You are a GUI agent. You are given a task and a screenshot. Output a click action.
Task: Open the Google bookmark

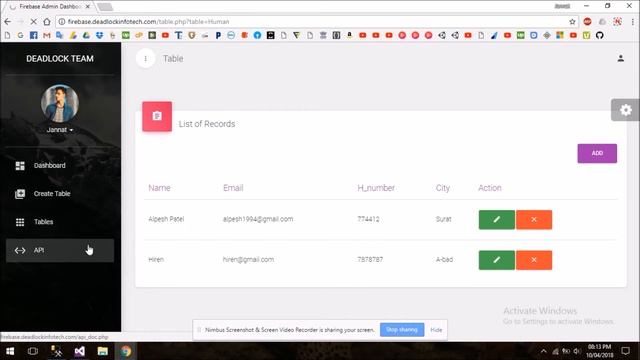pos(20,36)
